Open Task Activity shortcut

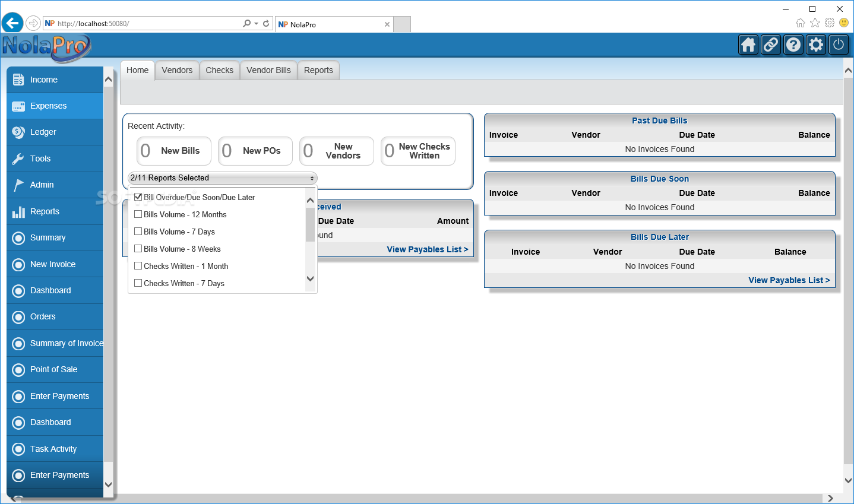click(55, 449)
